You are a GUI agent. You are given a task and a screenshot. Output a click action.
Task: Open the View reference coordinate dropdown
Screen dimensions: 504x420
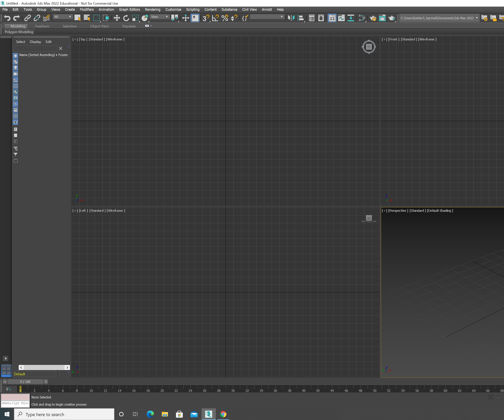pos(159,17)
